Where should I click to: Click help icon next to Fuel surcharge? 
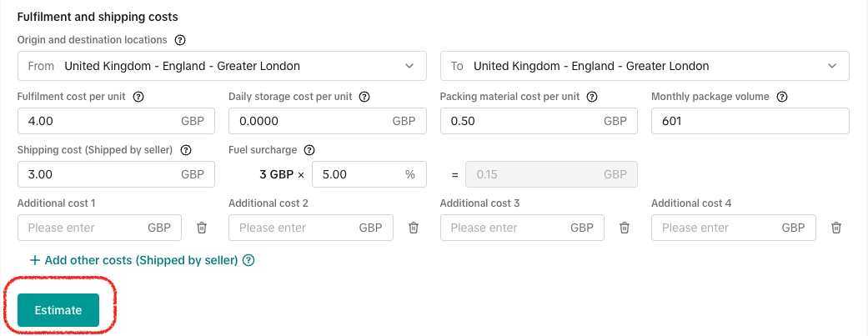pyautogui.click(x=309, y=150)
